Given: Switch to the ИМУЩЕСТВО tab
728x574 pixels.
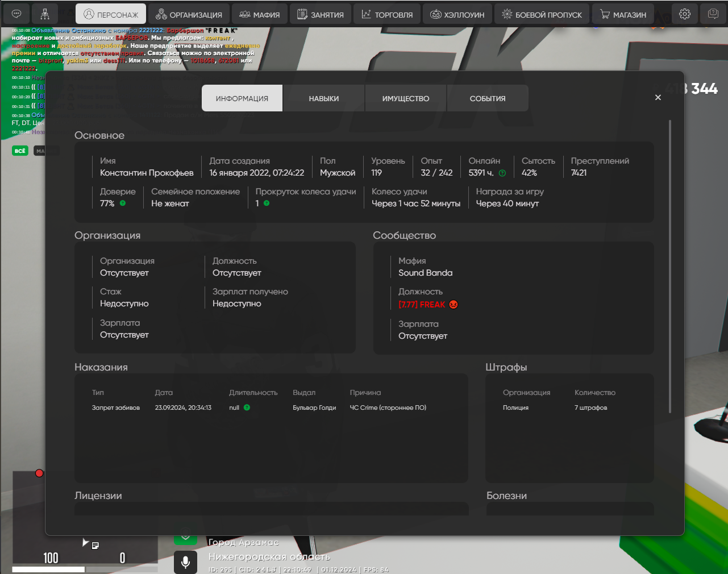Looking at the screenshot, I should (406, 98).
